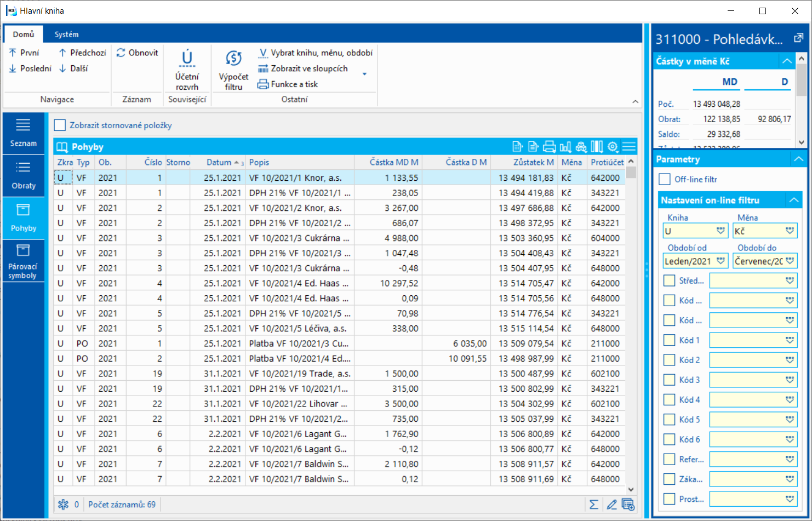Click Zobrazit ve sloupcích
812x521 pixels.
303,68
